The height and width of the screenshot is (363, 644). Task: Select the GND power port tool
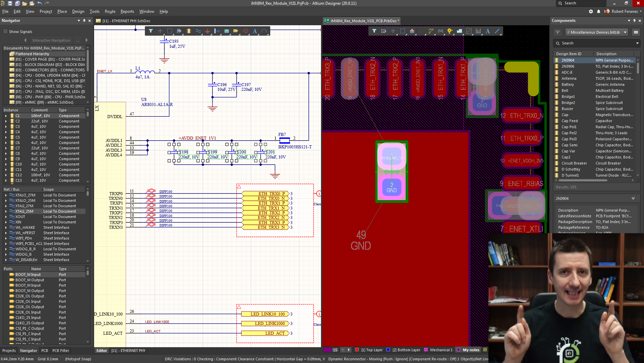207,31
